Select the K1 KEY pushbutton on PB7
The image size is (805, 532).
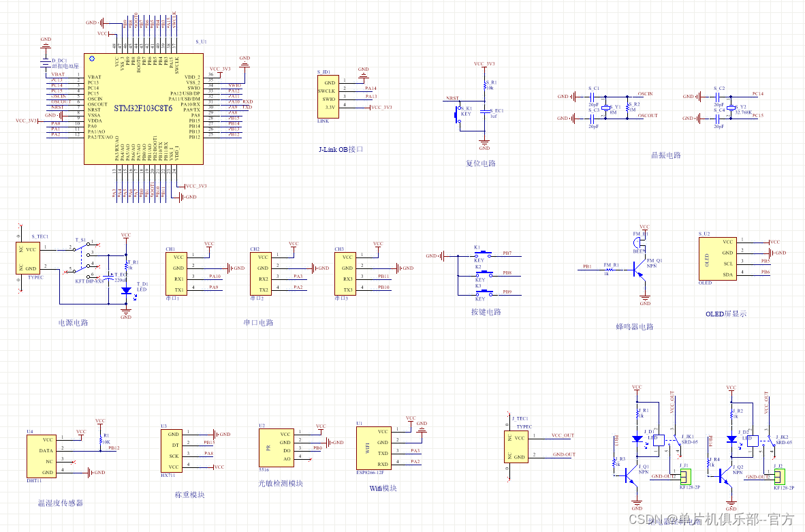point(483,254)
